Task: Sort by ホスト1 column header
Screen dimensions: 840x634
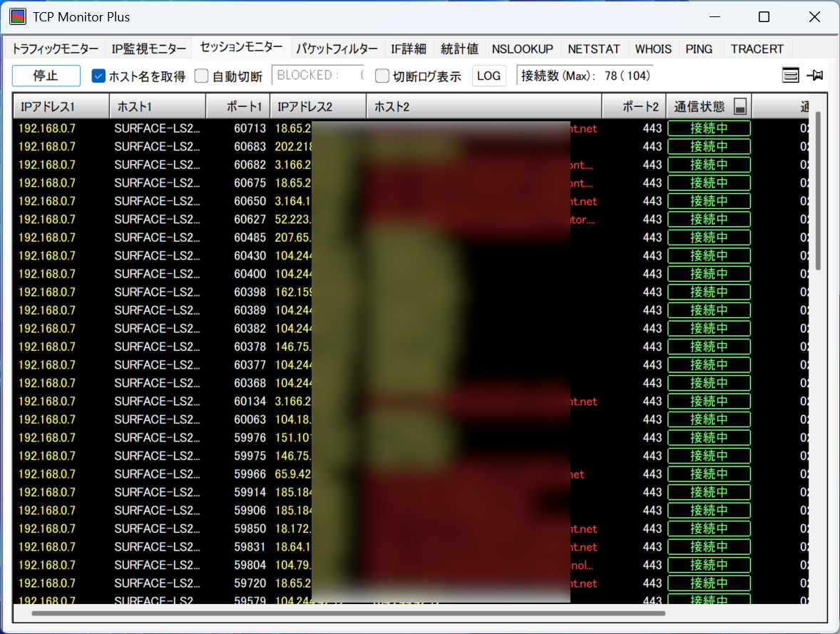Action: [x=158, y=107]
